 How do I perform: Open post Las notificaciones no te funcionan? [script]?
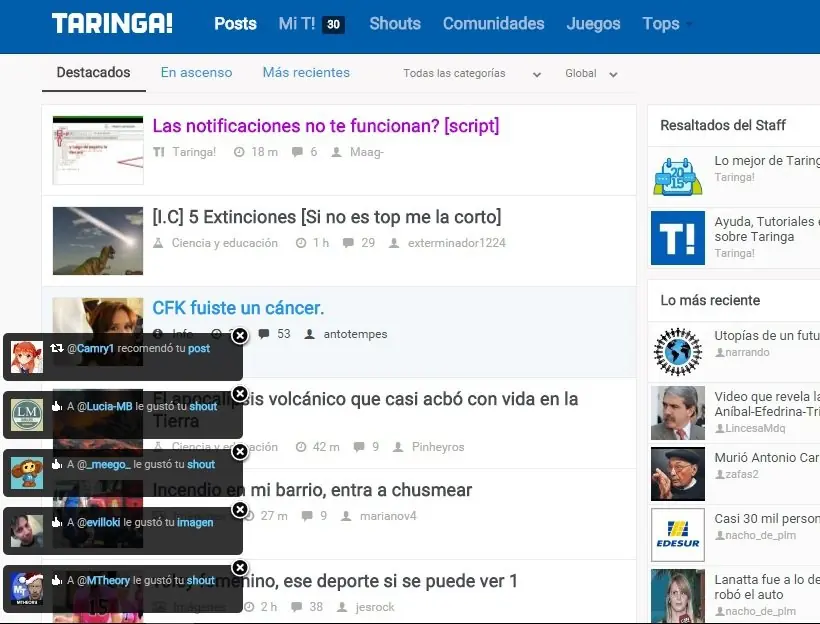[x=326, y=126]
